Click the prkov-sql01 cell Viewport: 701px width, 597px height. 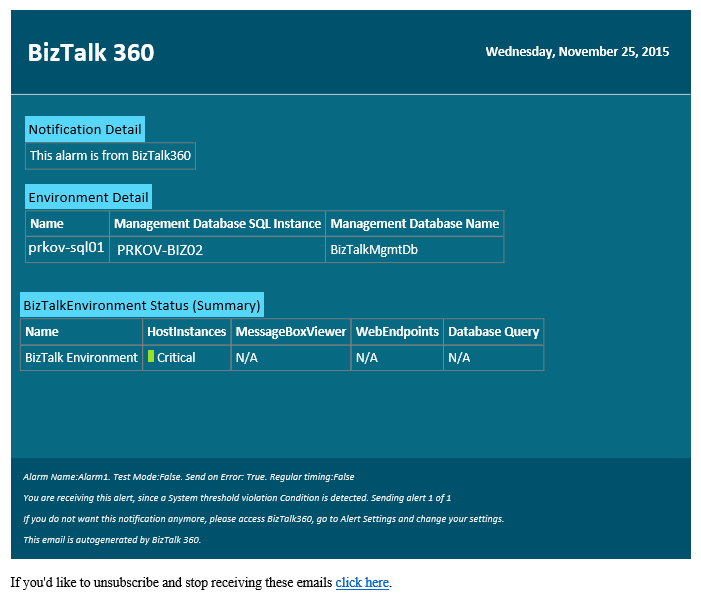point(68,249)
